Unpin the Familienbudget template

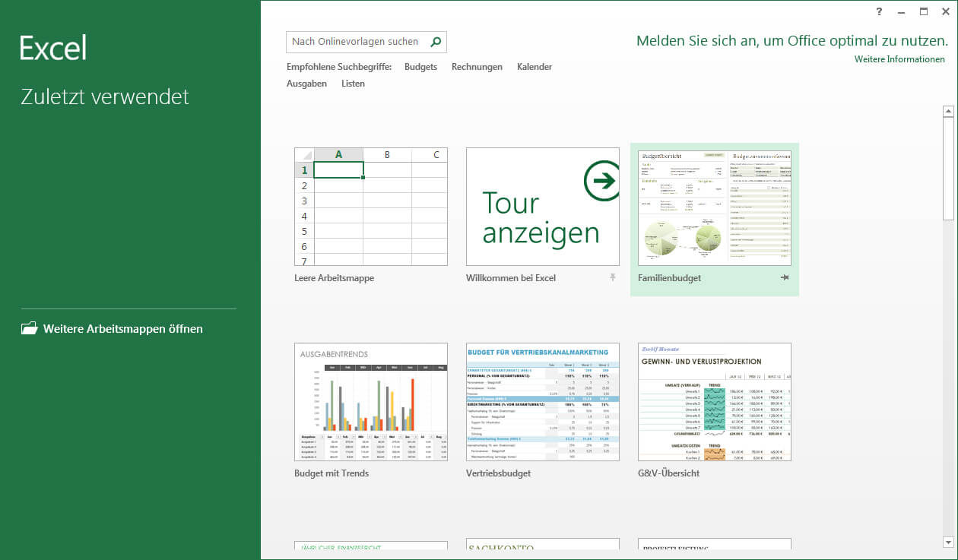[785, 278]
